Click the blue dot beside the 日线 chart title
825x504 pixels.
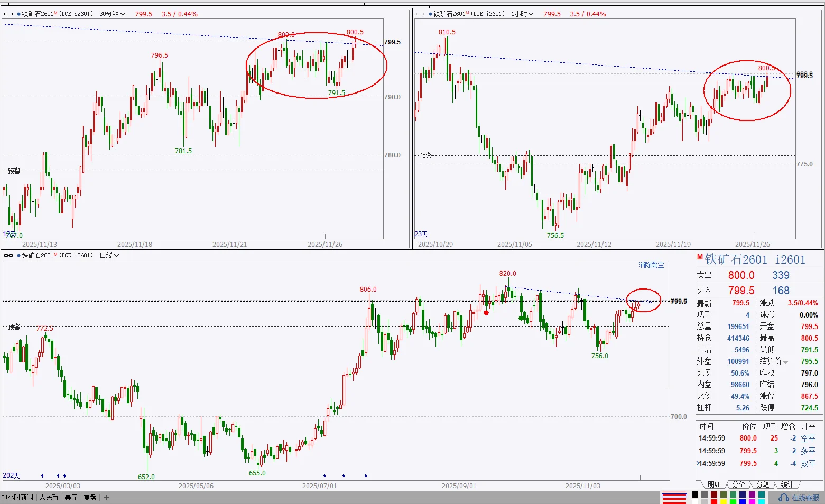click(x=19, y=256)
